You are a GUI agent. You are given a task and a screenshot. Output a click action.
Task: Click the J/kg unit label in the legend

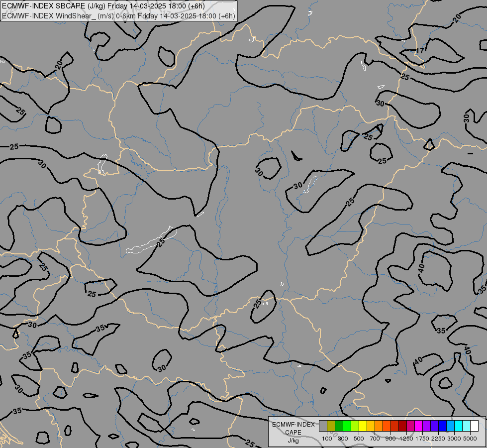tap(293, 441)
